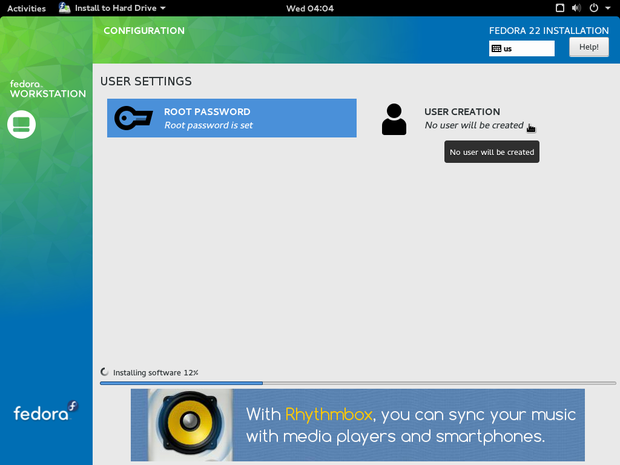Viewport: 620px width, 465px height.
Task: Open the Install to Hard Drive app menu
Action: click(113, 8)
